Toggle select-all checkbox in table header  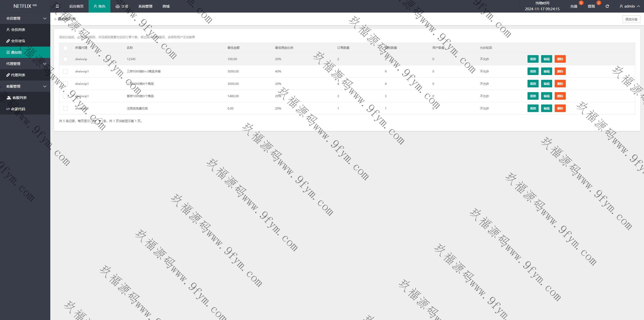tap(65, 48)
